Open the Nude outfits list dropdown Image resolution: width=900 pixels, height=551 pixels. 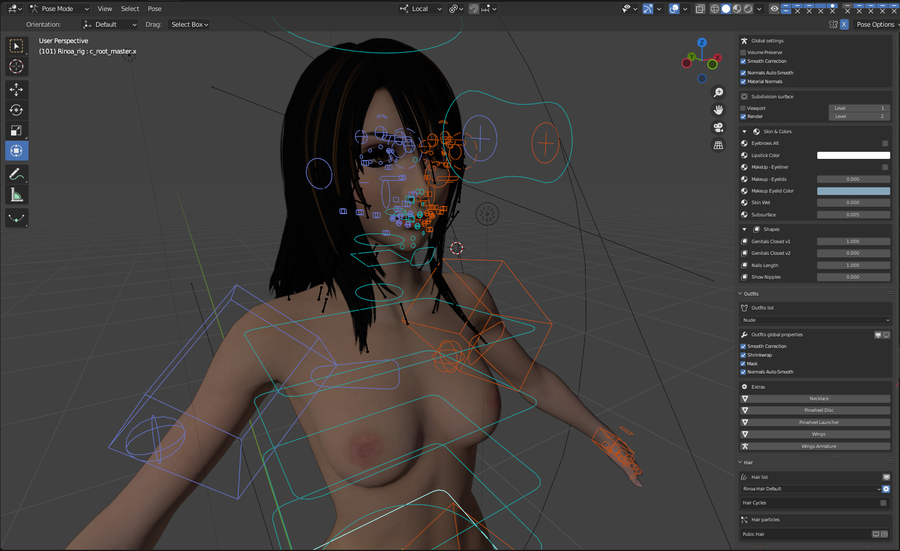point(816,320)
